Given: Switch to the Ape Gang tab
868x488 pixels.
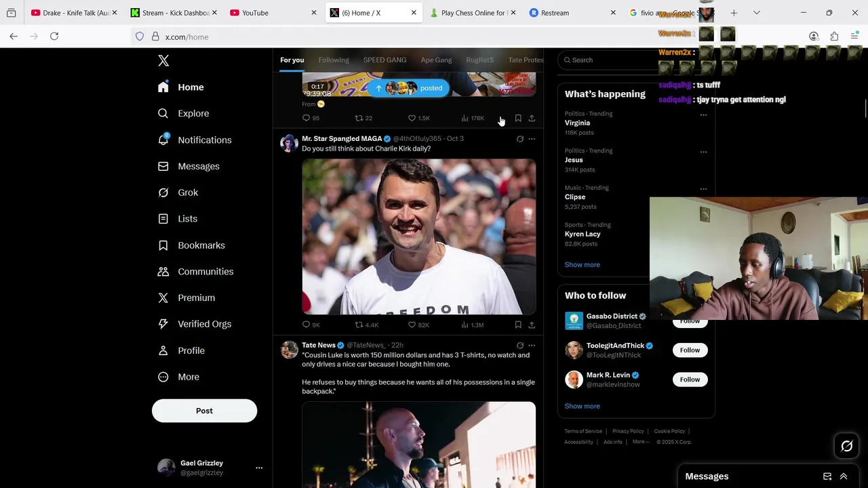Looking at the screenshot, I should tap(436, 60).
